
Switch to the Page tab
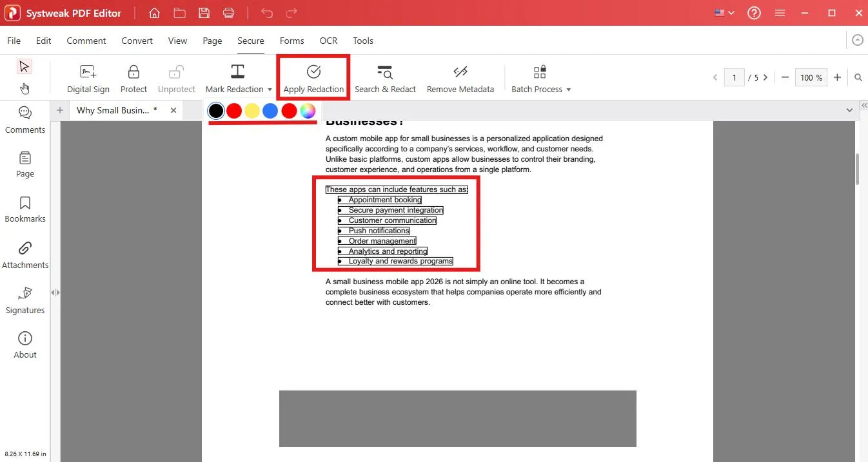pos(212,41)
